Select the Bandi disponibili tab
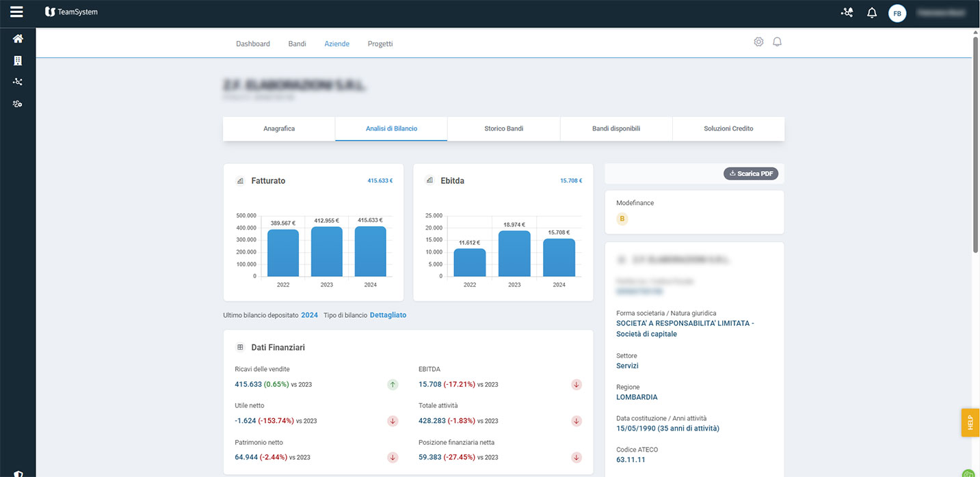Viewport: 980px width, 477px height. point(616,128)
